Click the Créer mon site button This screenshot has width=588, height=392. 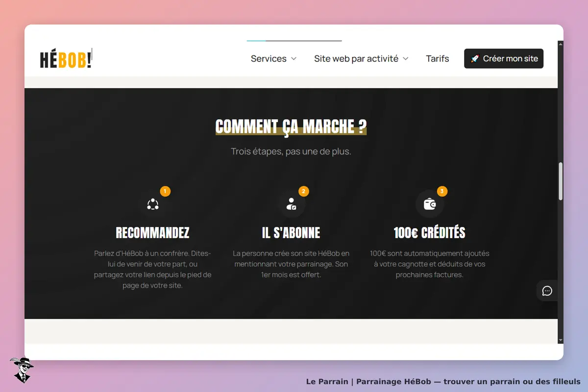pos(504,59)
